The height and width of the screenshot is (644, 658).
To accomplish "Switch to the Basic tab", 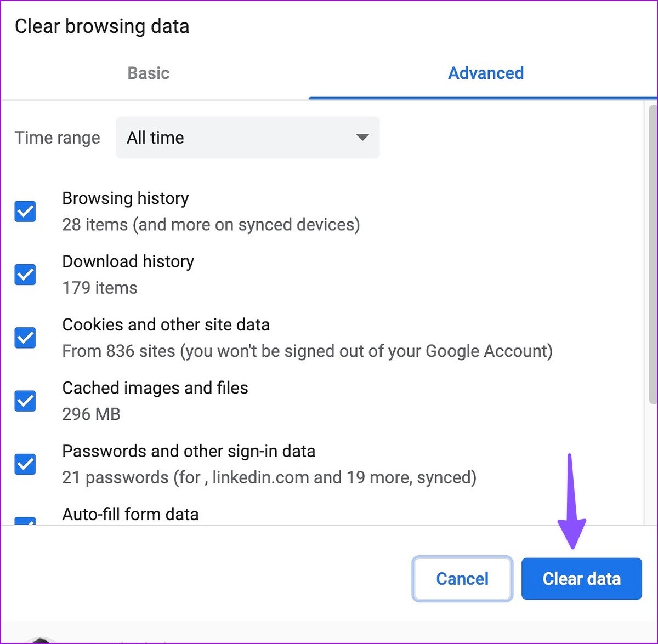I will tap(148, 73).
